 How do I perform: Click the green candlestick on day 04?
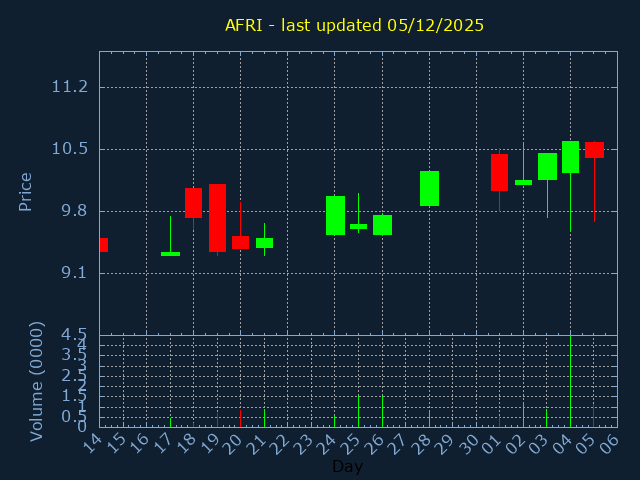[x=570, y=157]
